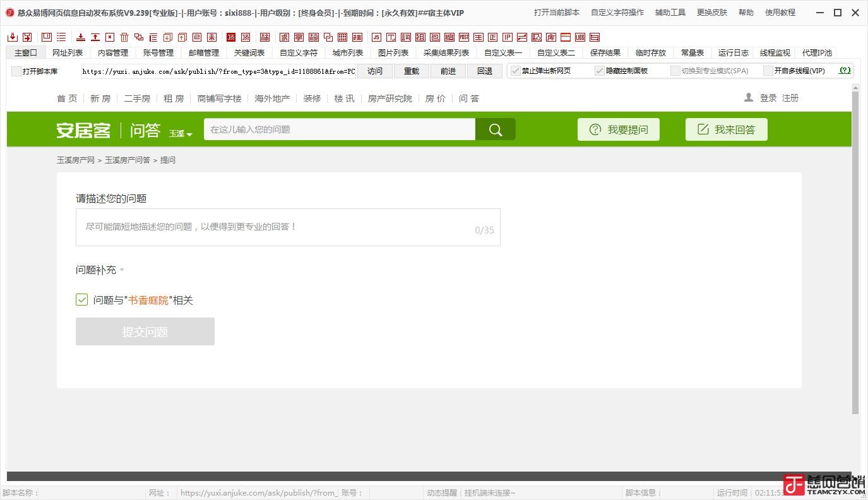
Task: Toggle the 打开脚本库 checkbox
Action: pos(16,71)
